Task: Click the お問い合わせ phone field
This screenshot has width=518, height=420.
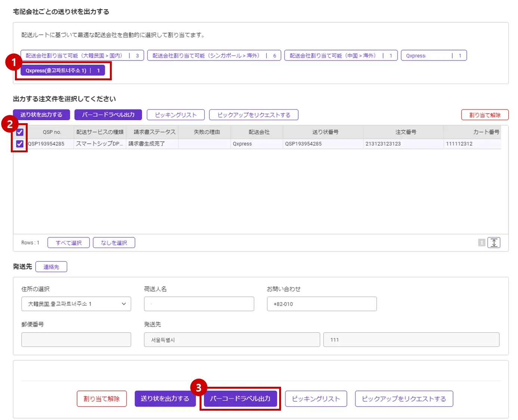Action: [322, 304]
